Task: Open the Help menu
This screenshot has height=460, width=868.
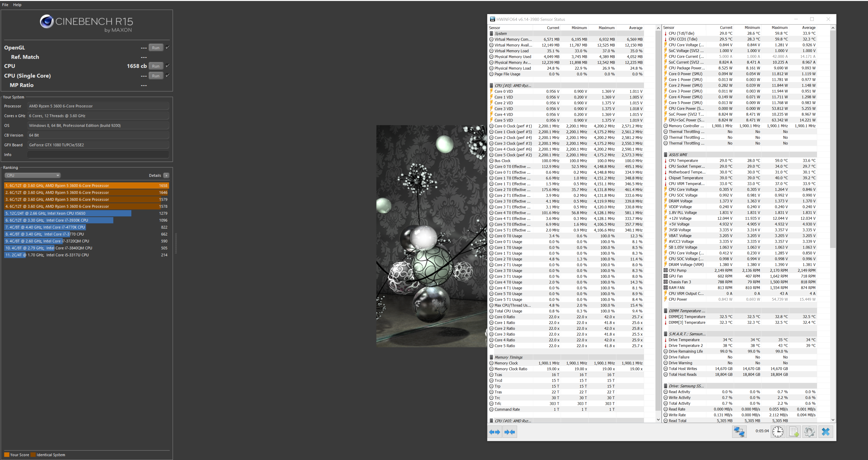Action: click(x=17, y=5)
